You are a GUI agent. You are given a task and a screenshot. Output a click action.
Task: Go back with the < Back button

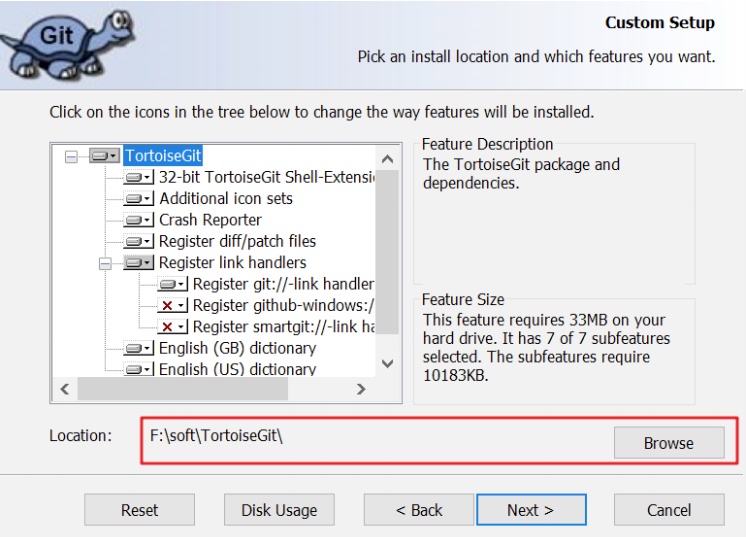pyautogui.click(x=419, y=510)
